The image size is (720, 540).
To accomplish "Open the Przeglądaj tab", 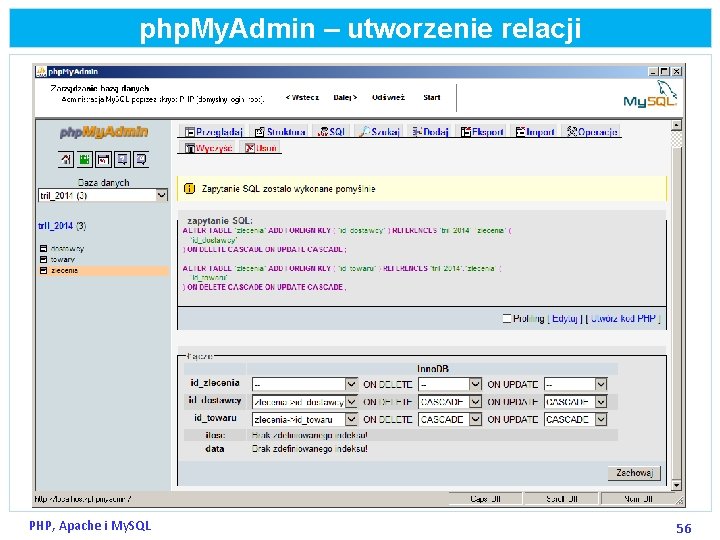I will [x=214, y=132].
